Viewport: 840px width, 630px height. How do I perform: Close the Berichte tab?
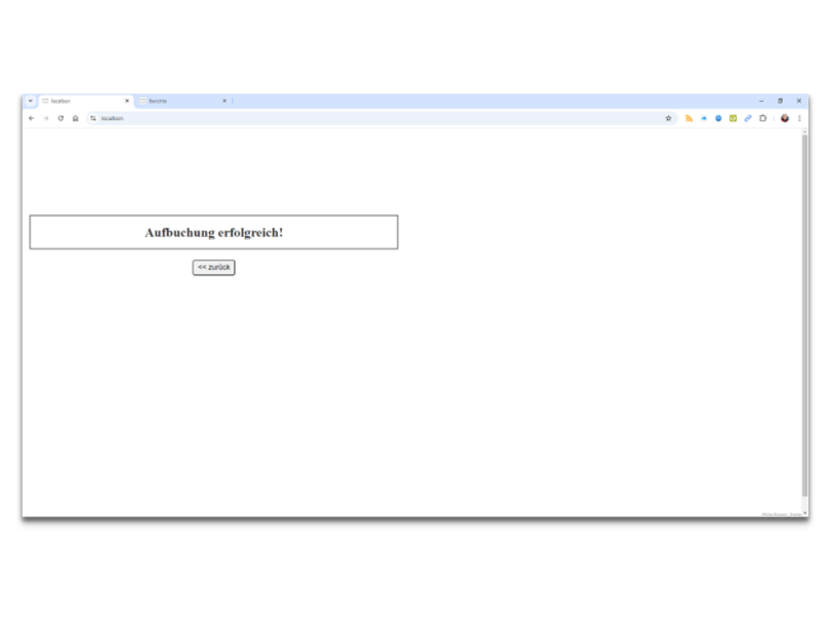(x=224, y=101)
